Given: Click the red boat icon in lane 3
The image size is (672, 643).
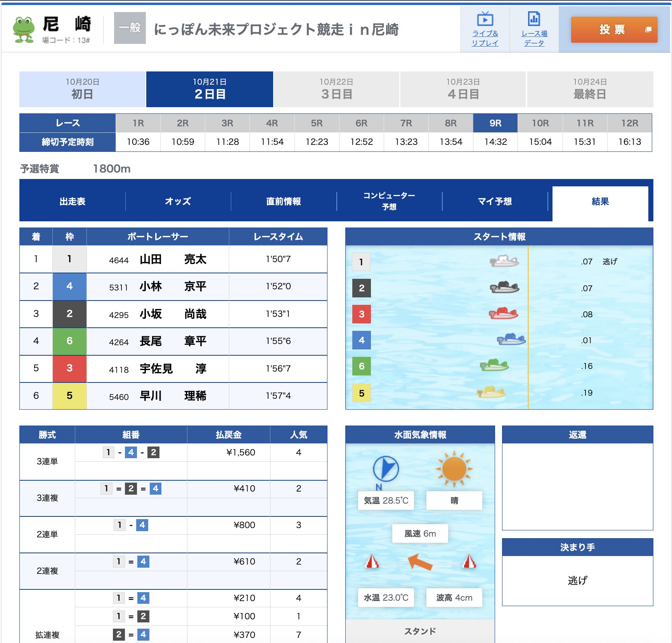Looking at the screenshot, I should click(504, 313).
